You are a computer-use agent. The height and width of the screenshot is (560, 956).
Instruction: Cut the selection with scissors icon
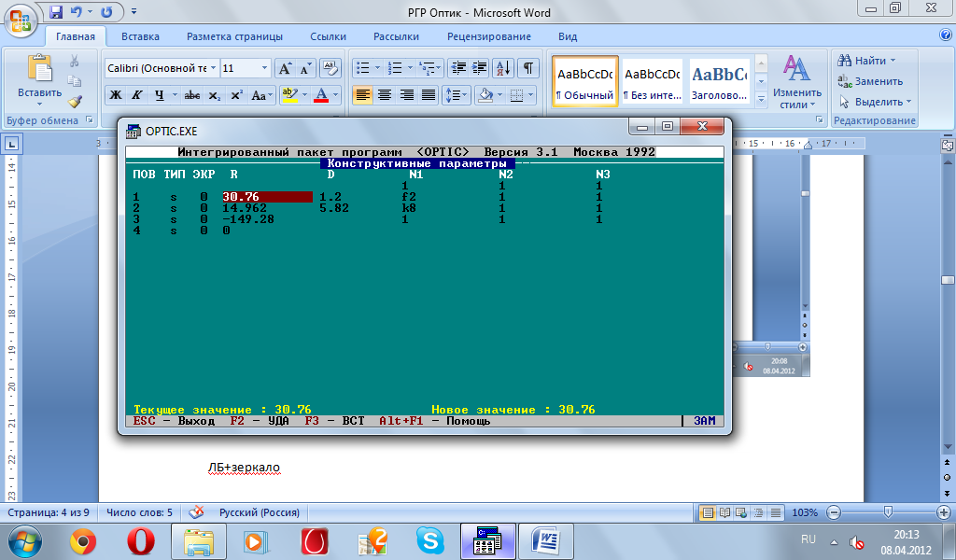pos(75,61)
